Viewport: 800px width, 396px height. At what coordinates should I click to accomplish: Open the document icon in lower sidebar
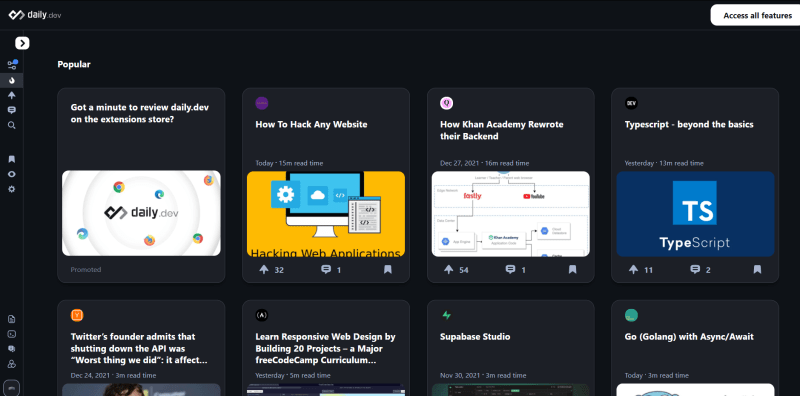point(12,319)
